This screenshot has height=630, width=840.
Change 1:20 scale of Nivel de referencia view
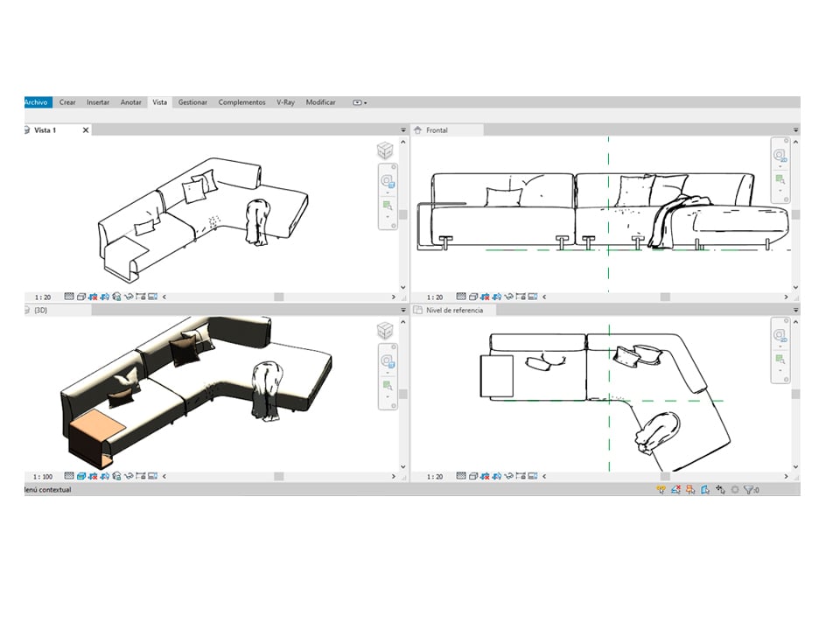click(435, 476)
